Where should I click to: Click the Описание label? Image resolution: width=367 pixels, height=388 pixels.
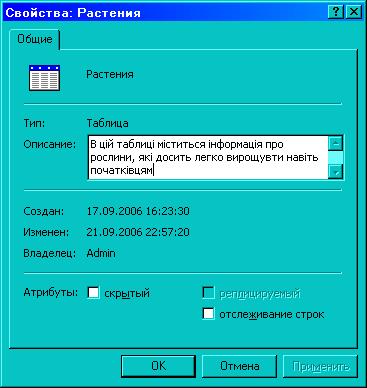pyautogui.click(x=50, y=144)
